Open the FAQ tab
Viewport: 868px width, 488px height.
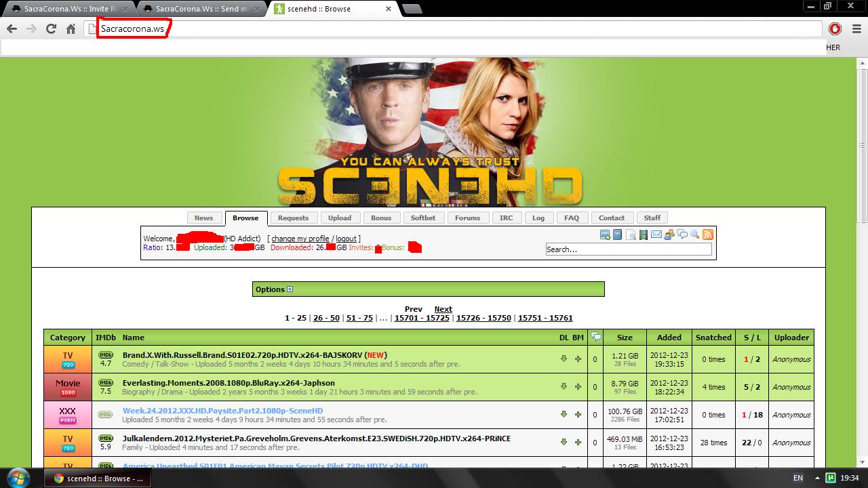pyautogui.click(x=572, y=218)
